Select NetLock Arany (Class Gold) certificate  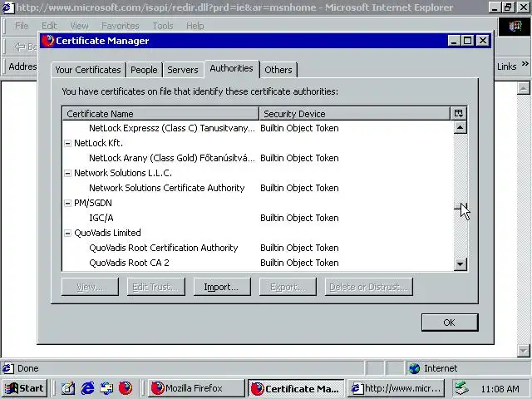coord(258,158)
